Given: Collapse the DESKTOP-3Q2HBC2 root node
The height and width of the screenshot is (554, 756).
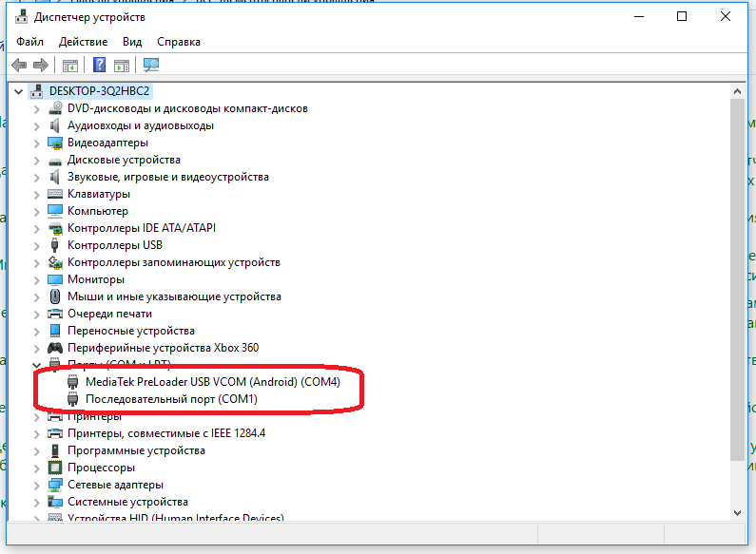Looking at the screenshot, I should (20, 91).
